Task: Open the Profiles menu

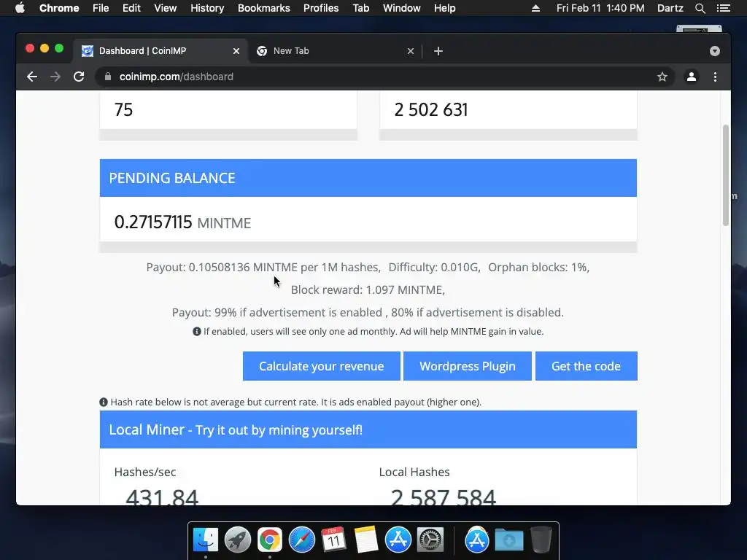Action: tap(321, 8)
